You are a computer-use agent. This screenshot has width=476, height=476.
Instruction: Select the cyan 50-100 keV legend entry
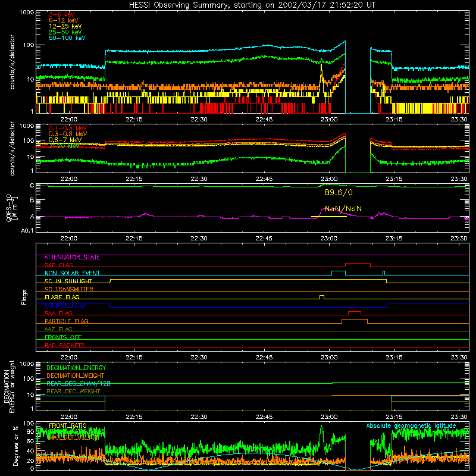point(67,38)
